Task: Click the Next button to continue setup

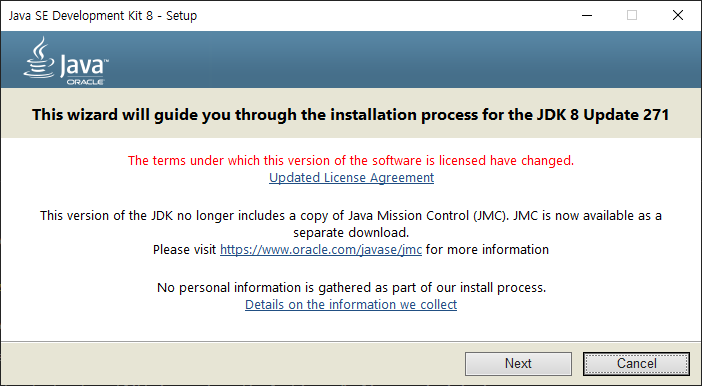Action: click(518, 363)
